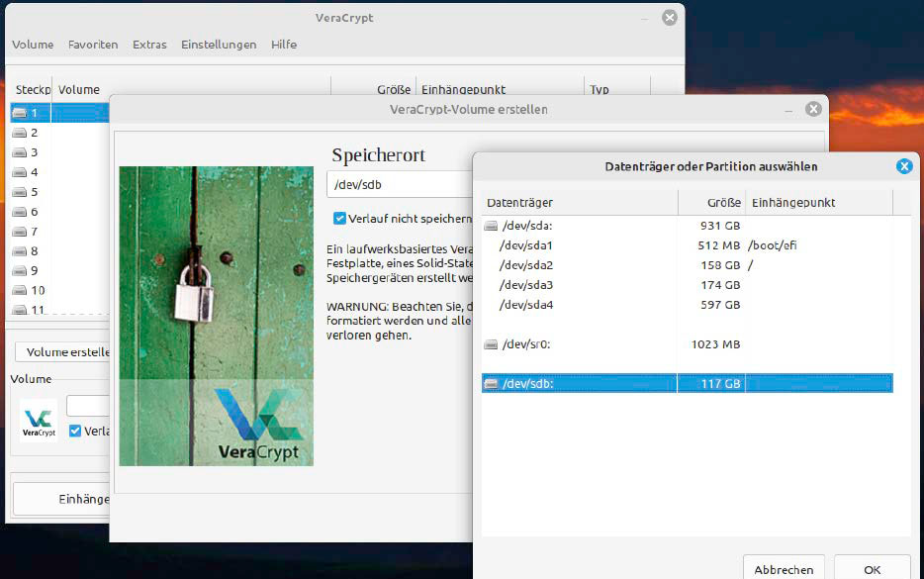Select the /dev/sdb: disk entry
924x579 pixels.
pos(688,383)
